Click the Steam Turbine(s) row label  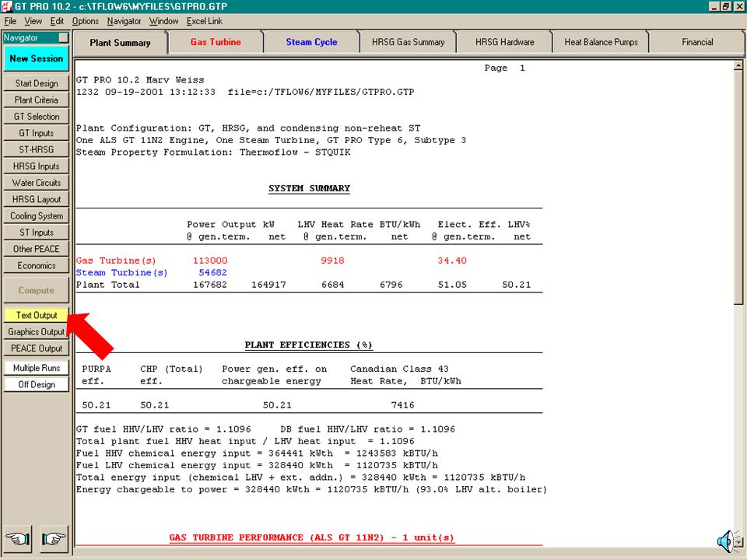(x=122, y=273)
